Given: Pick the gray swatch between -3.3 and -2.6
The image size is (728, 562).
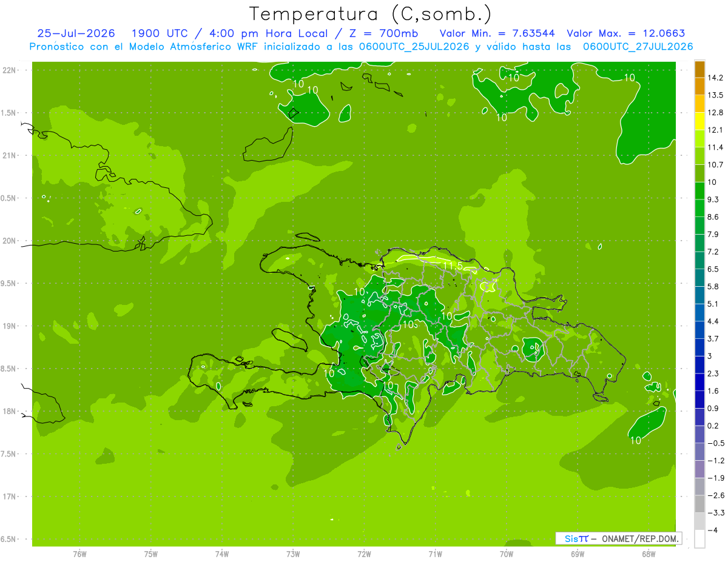Looking at the screenshot, I should pyautogui.click(x=699, y=504).
